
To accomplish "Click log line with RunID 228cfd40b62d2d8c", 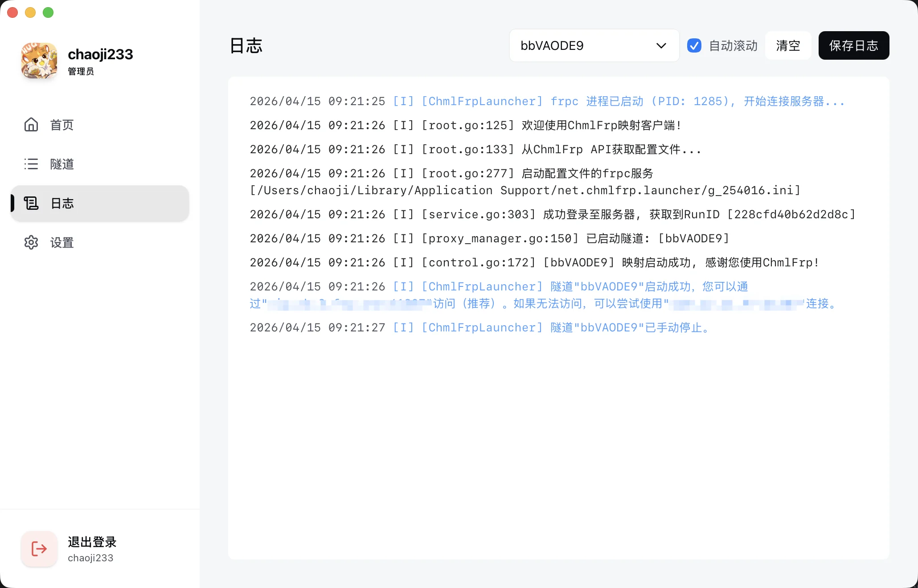I will pos(553,215).
